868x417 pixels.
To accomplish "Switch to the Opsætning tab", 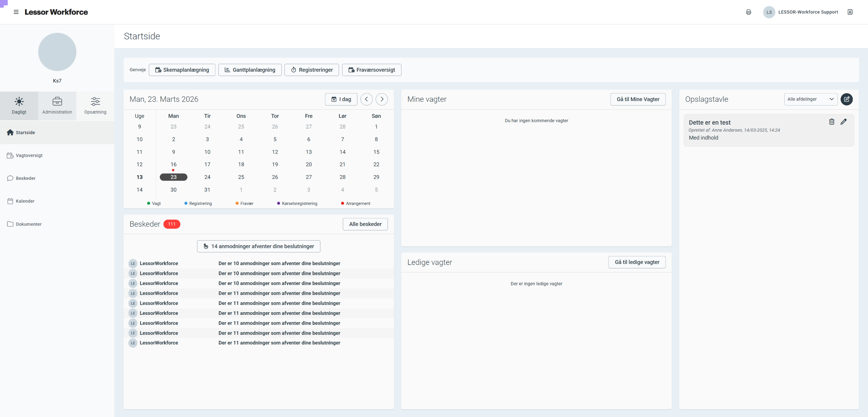I will (95, 106).
